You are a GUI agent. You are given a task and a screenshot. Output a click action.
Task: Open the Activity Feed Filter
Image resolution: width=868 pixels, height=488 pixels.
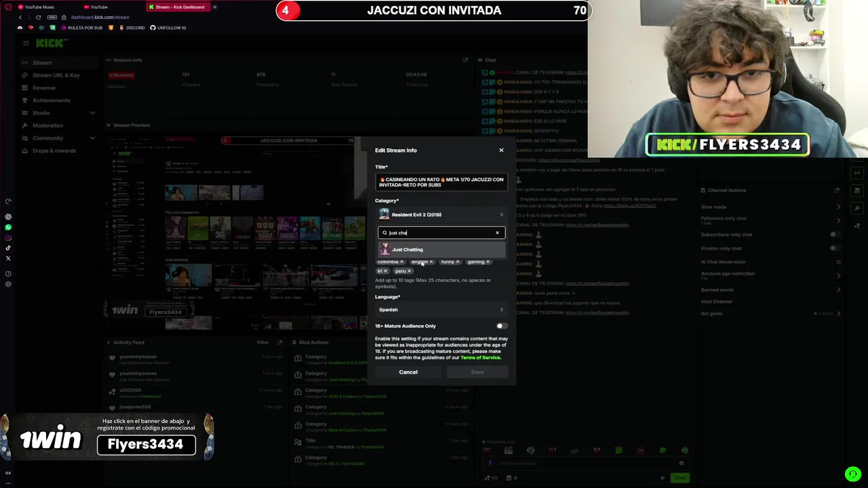pyautogui.click(x=262, y=342)
